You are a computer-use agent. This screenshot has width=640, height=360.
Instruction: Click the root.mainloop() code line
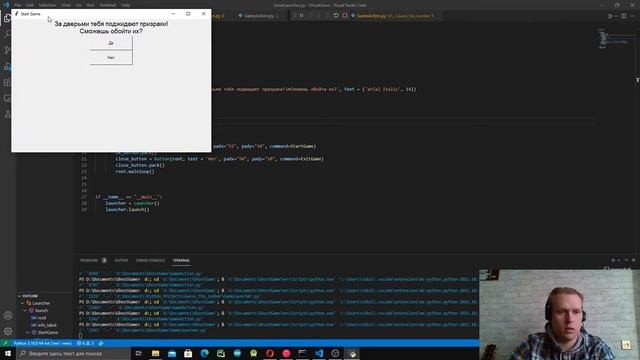click(135, 171)
